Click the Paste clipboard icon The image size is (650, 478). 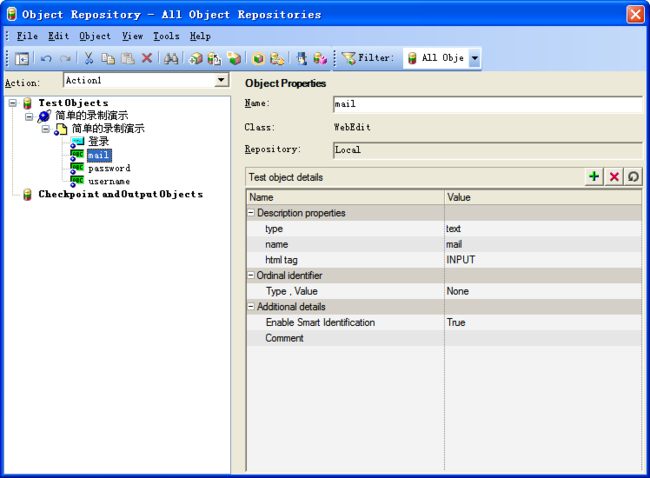pos(128,58)
